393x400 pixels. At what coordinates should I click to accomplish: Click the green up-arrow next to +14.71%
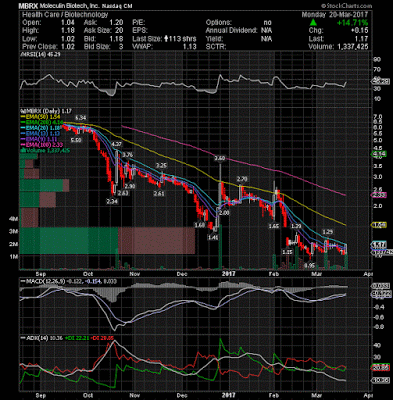coord(313,23)
